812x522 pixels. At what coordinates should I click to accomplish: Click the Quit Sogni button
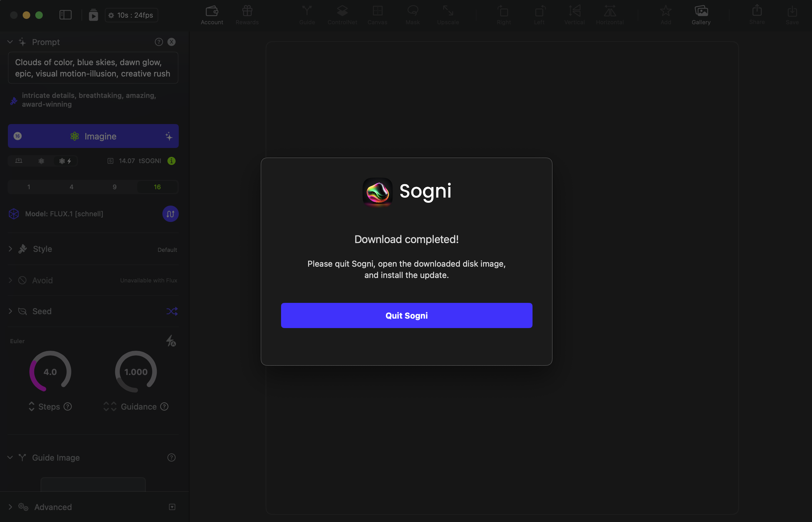point(406,315)
